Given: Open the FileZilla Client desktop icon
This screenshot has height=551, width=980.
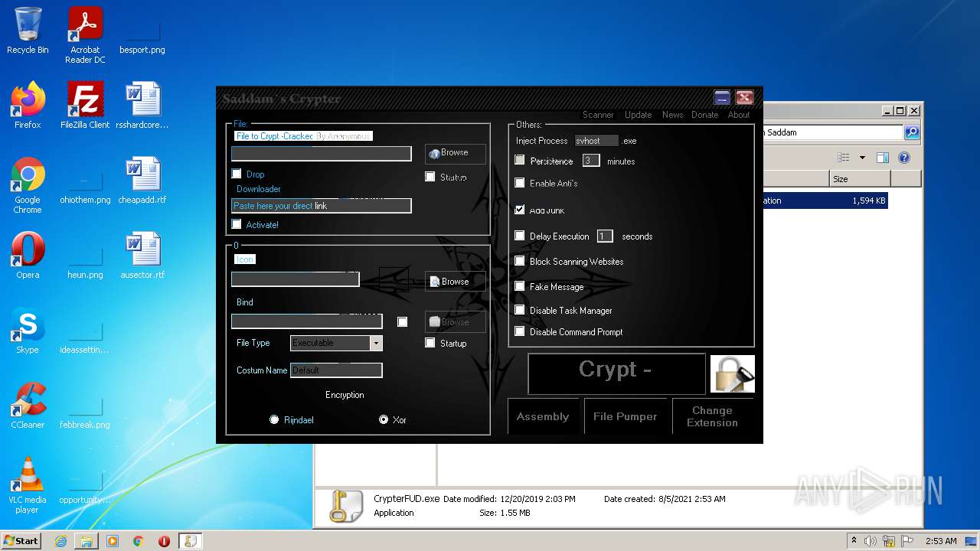Looking at the screenshot, I should click(x=85, y=106).
